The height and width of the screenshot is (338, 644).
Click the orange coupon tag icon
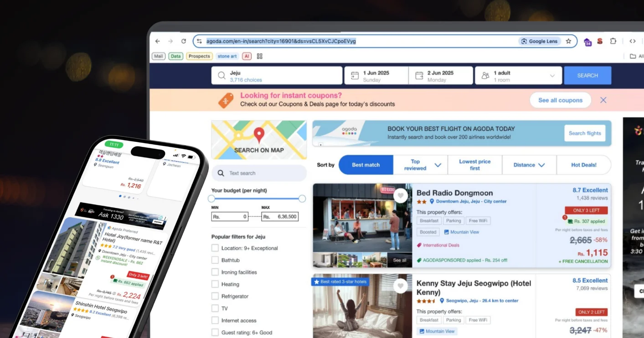[226, 100]
